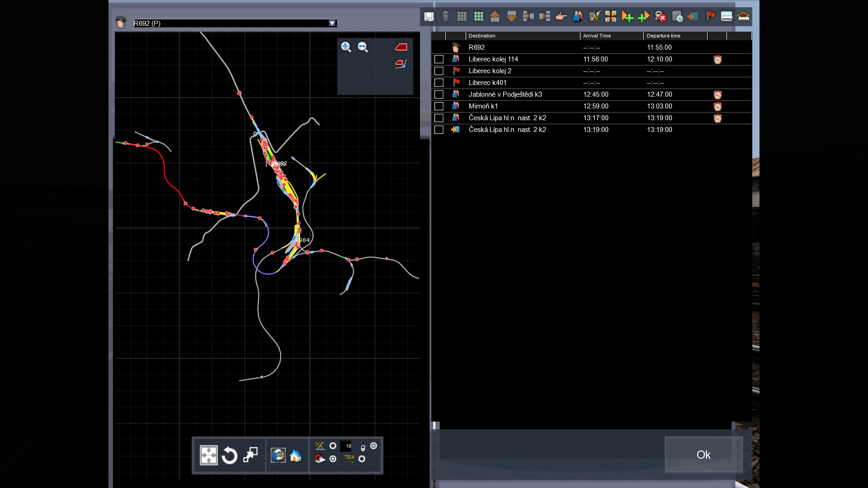Select the passengers pickup command icon

(578, 16)
